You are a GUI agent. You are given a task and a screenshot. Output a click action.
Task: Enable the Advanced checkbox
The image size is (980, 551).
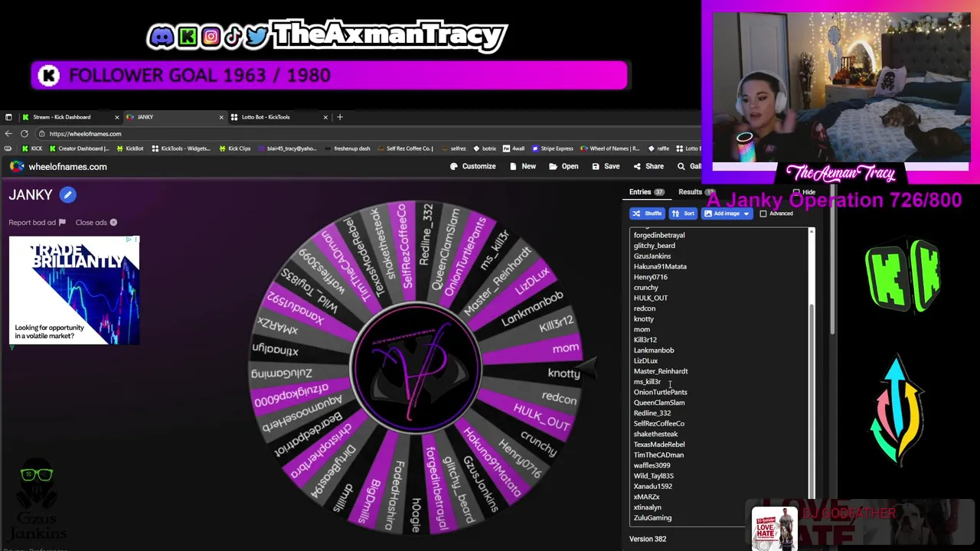click(x=763, y=214)
